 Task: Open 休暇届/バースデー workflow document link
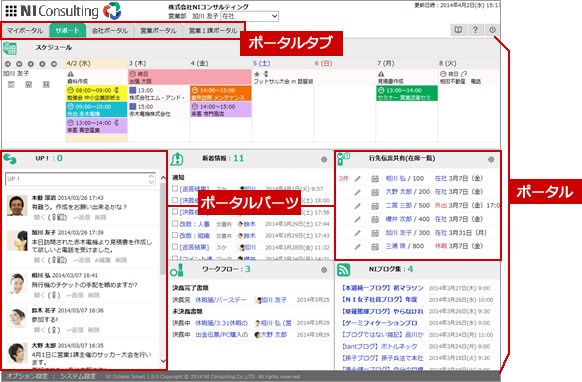coord(220,300)
